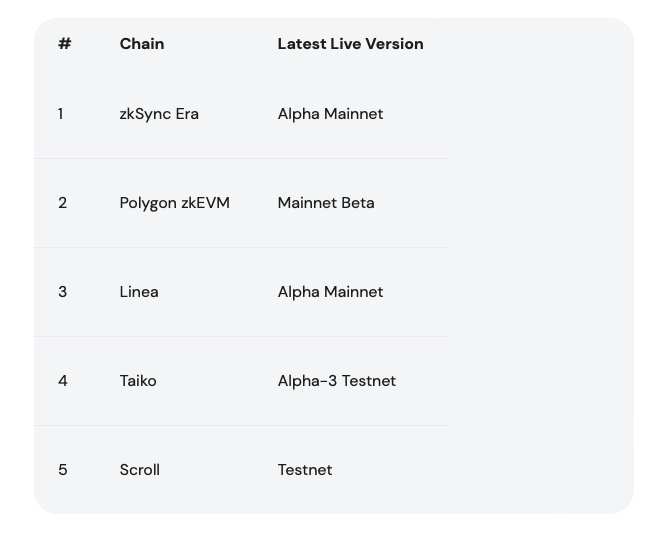Click rank number 3 cell
This screenshot has width=660, height=535.
pos(62,292)
